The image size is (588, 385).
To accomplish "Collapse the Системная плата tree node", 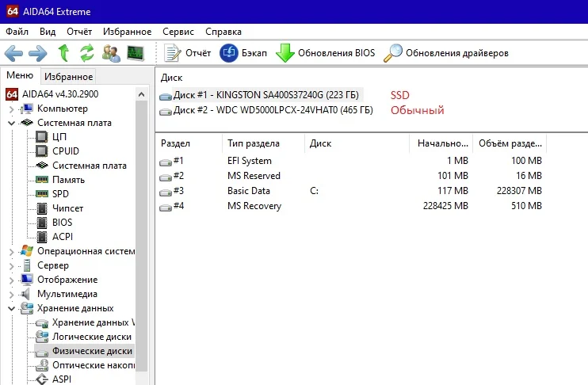I will coord(11,123).
